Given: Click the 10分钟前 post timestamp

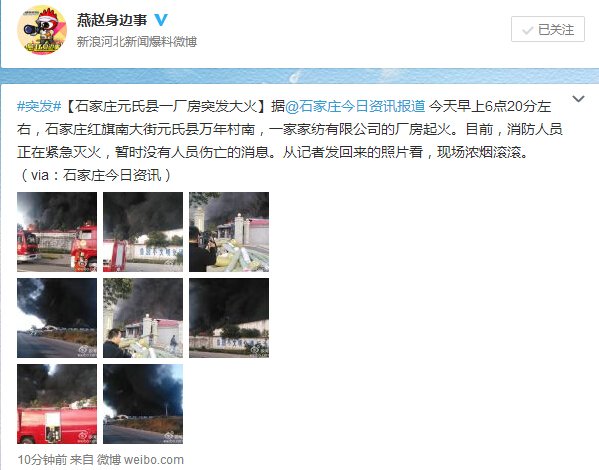Looking at the screenshot, I should click(42, 459).
